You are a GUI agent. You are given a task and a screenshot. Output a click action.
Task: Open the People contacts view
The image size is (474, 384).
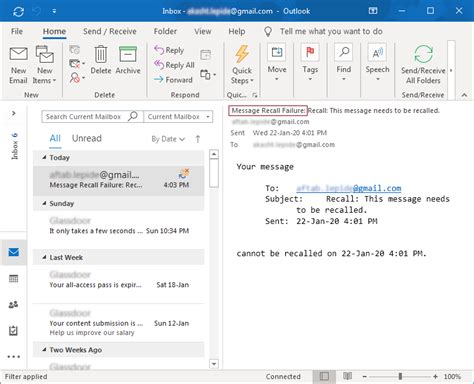click(x=13, y=304)
